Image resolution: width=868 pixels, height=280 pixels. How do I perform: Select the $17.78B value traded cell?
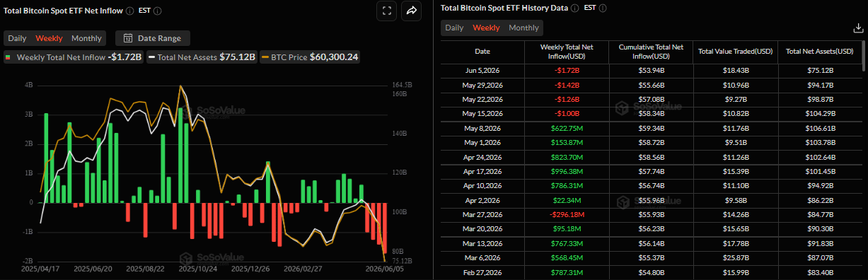click(735, 244)
